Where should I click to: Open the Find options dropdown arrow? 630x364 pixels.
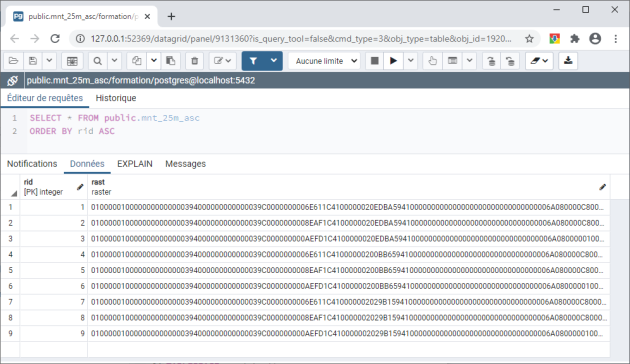pyautogui.click(x=115, y=61)
